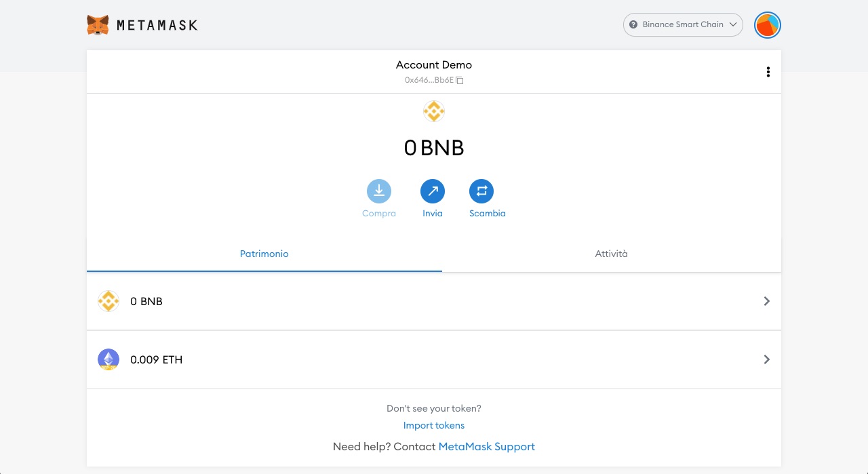Click the 0 BNB main balance text
The image size is (868, 474).
click(434, 148)
